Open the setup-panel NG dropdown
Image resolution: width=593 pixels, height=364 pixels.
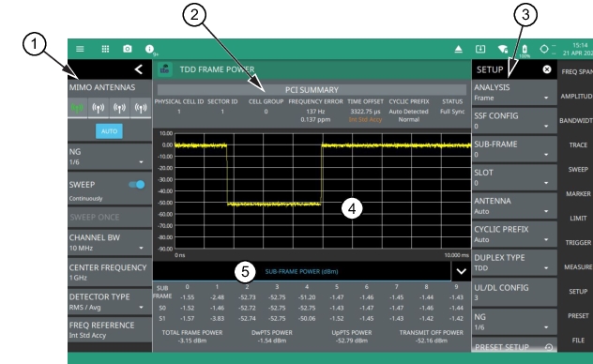point(514,322)
